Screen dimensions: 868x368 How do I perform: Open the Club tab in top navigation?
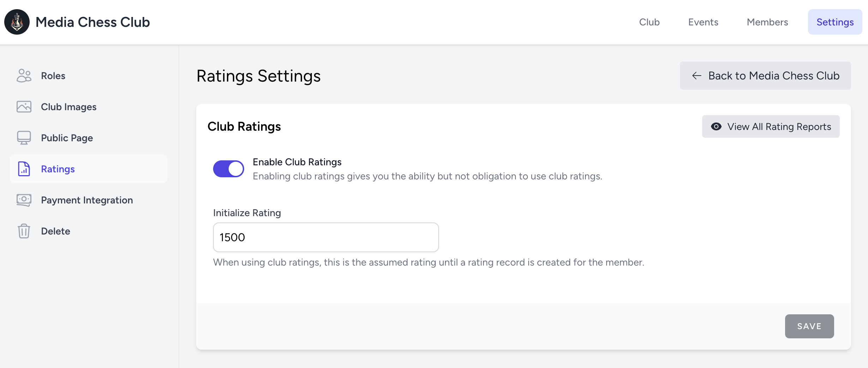[x=649, y=22]
